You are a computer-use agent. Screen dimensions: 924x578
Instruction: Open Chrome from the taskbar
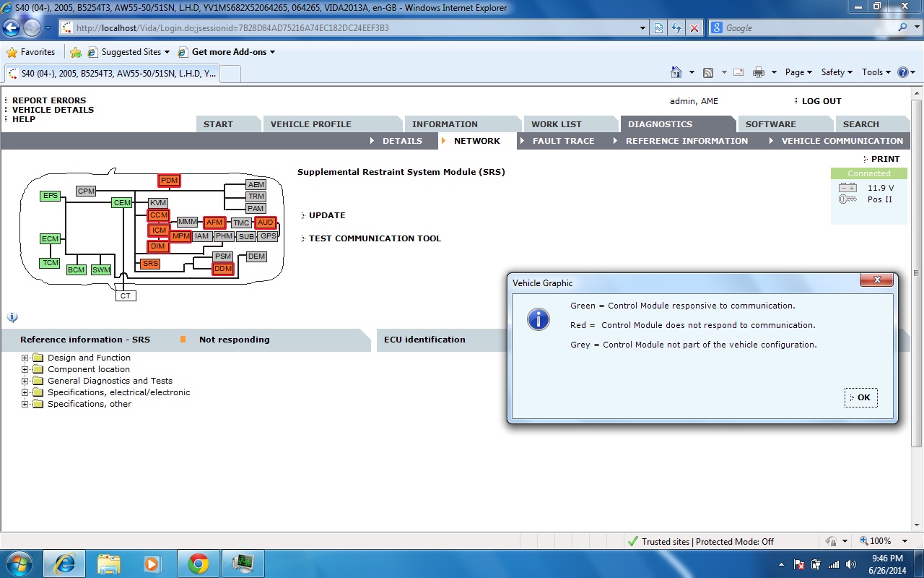click(x=199, y=564)
